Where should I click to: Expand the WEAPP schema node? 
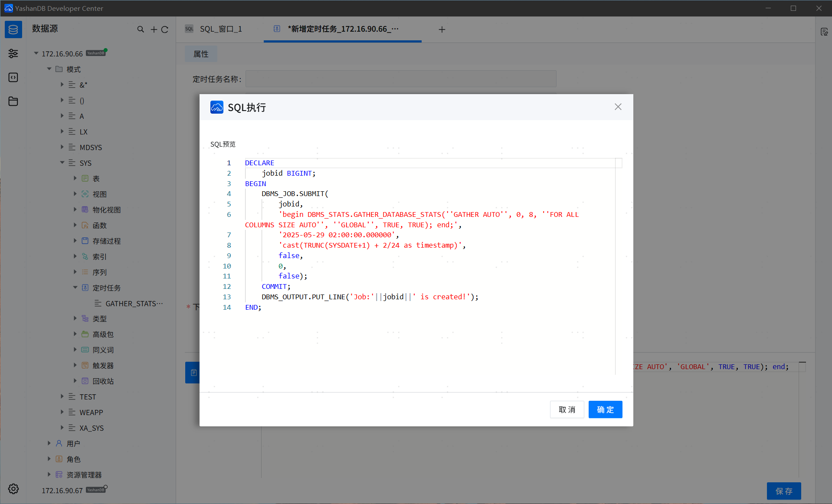click(x=62, y=412)
